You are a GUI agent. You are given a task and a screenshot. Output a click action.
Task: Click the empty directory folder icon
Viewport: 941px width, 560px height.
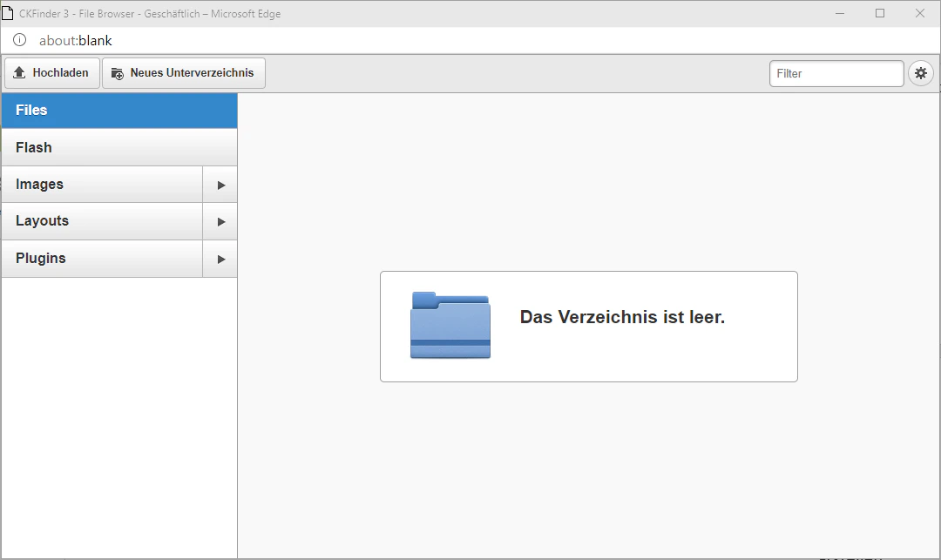pyautogui.click(x=450, y=326)
